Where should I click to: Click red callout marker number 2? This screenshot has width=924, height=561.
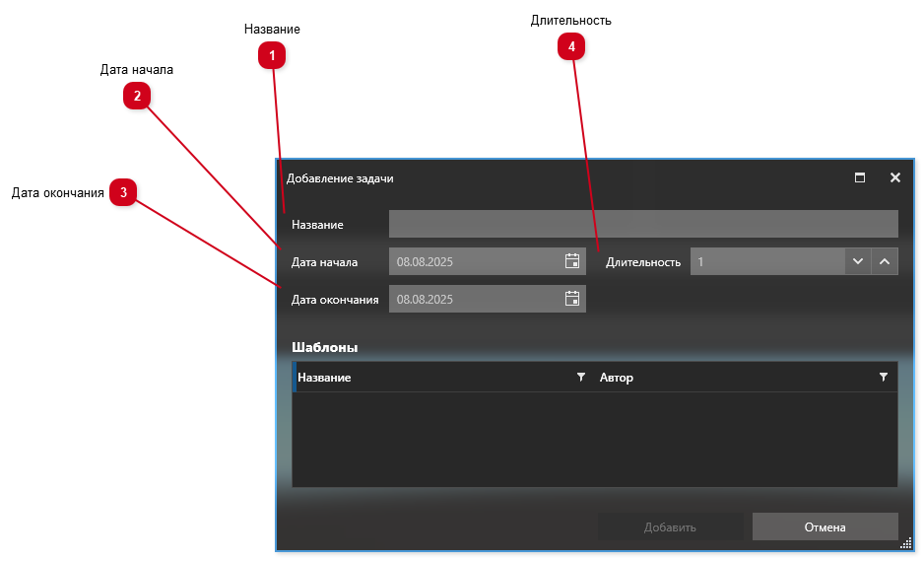click(x=137, y=96)
